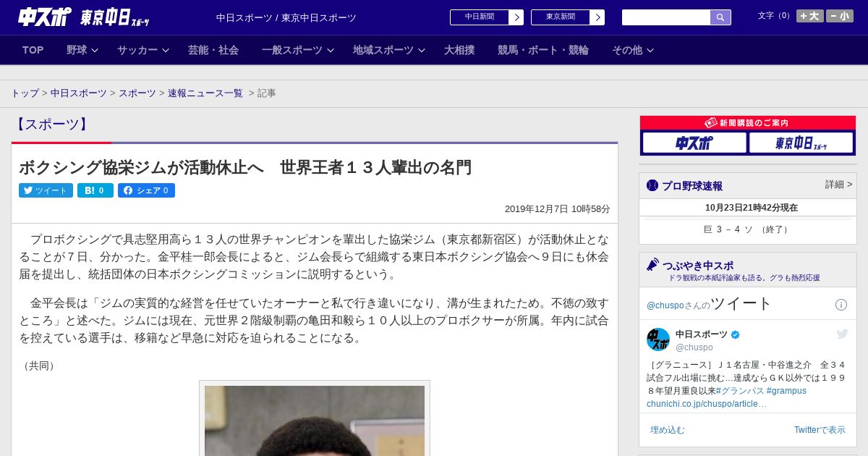Expand the その他 navigation menu
Viewport: 868px width, 456px height.
[633, 50]
